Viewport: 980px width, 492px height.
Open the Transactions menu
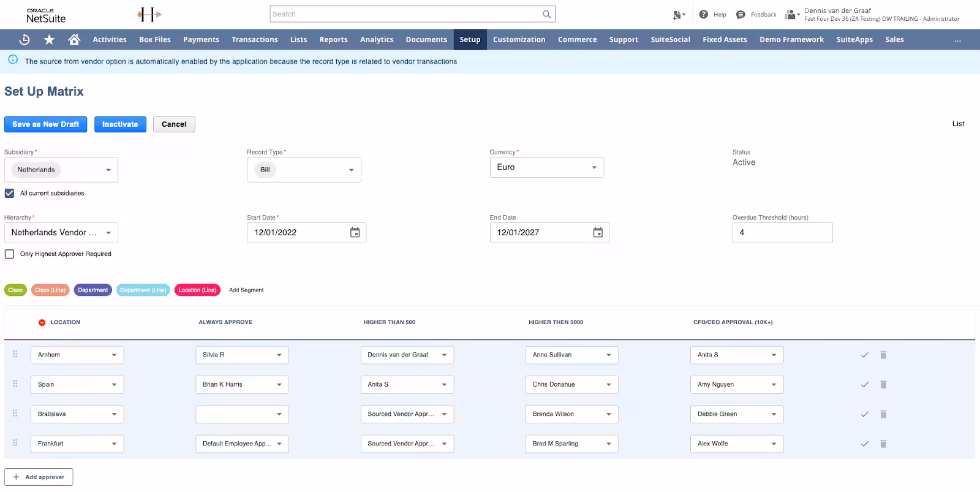pos(255,39)
